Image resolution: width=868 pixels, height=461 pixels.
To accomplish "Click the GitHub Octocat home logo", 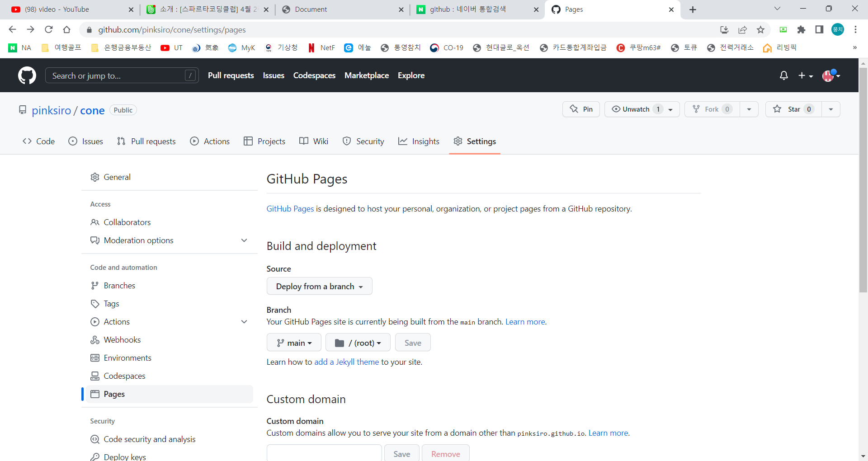I will click(27, 75).
